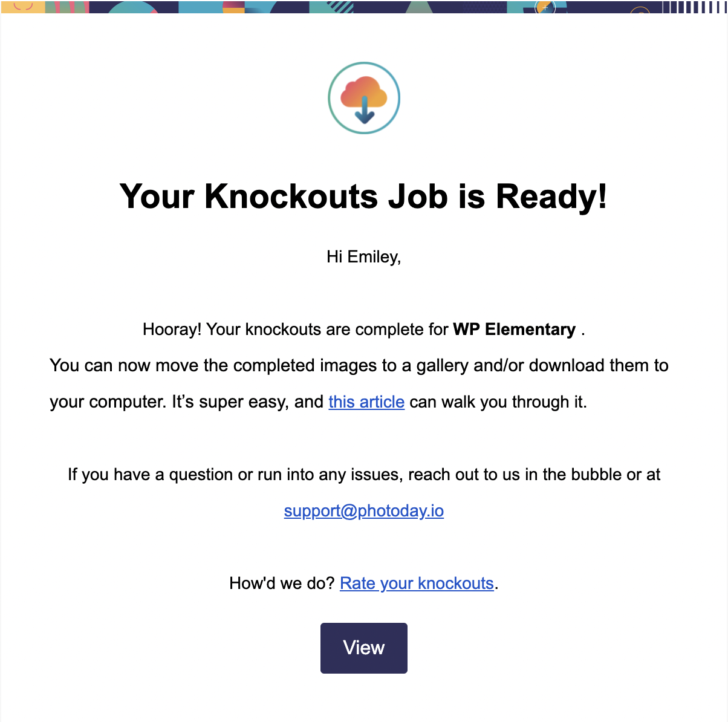The height and width of the screenshot is (722, 728).
Task: Click the bold WP Elementary job name
Action: [515, 330]
